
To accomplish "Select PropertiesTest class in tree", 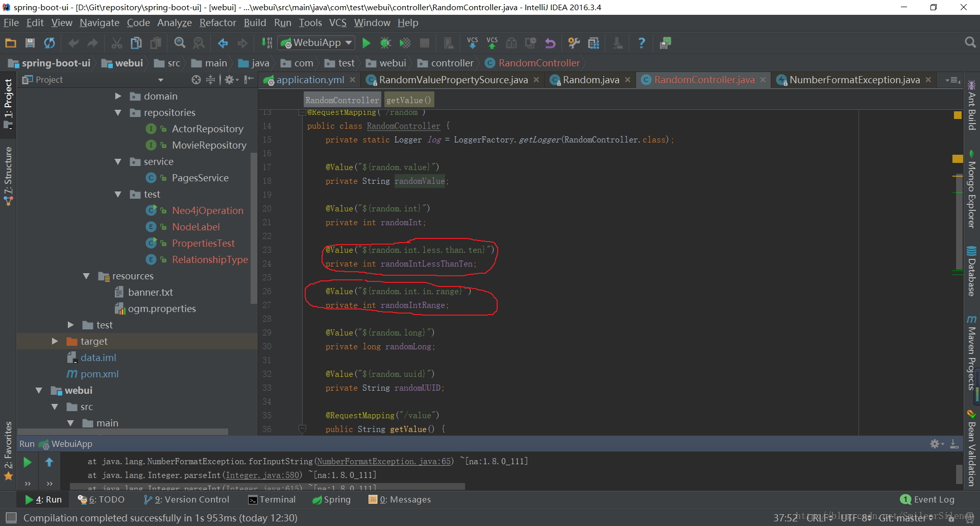I will (x=203, y=243).
